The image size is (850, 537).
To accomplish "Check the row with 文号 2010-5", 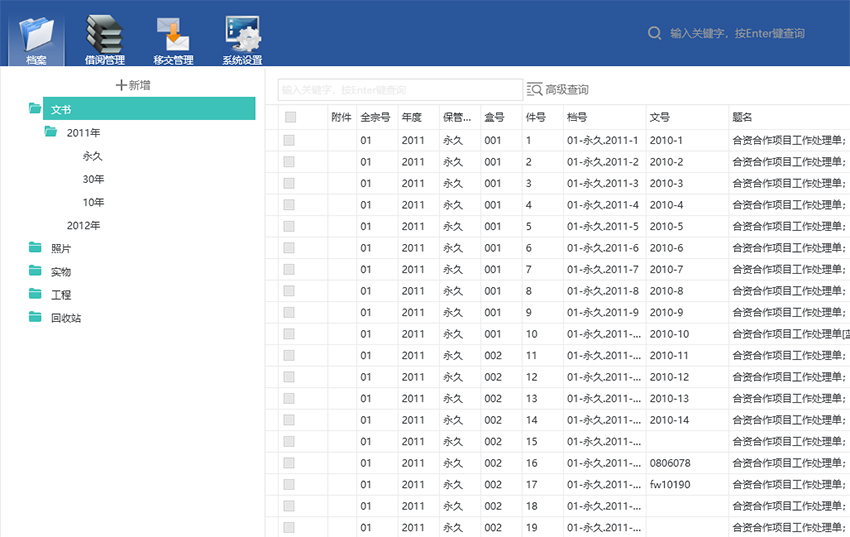I will pos(289,226).
